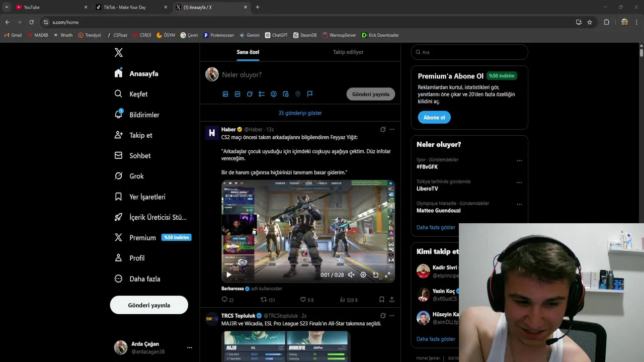Switch to Takip ediliyor tab
This screenshot has height=362, width=644.
pyautogui.click(x=348, y=52)
